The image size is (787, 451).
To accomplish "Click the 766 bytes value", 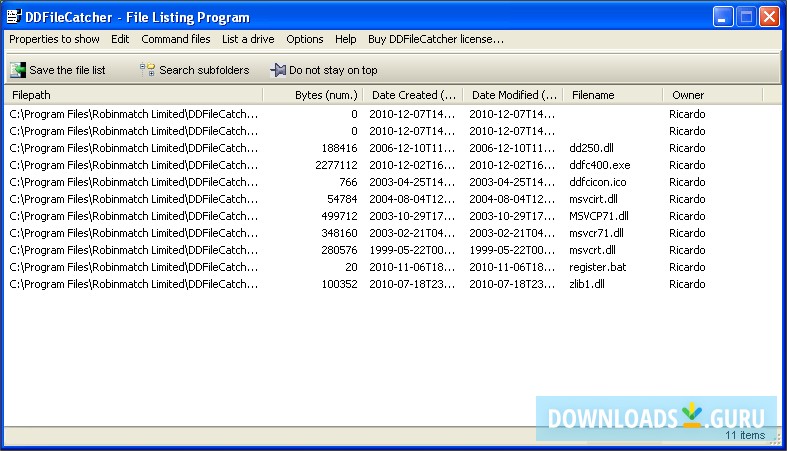I will [x=348, y=182].
